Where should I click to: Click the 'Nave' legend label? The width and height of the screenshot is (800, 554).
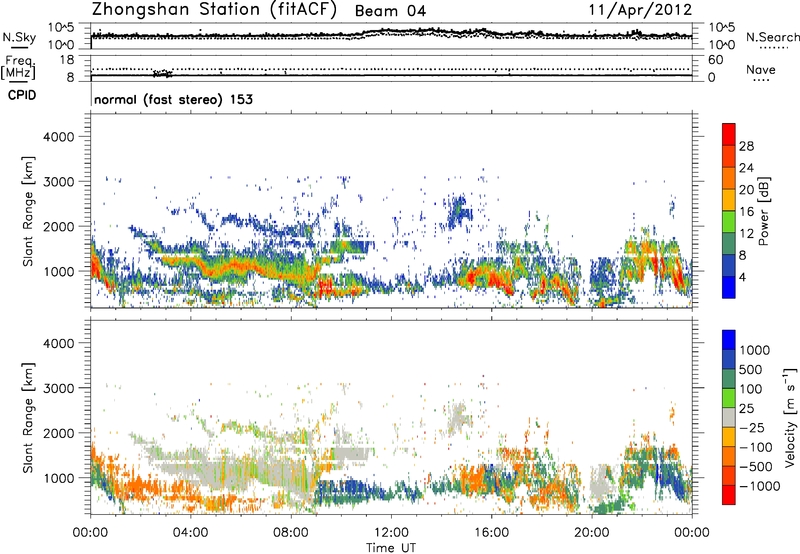point(761,70)
